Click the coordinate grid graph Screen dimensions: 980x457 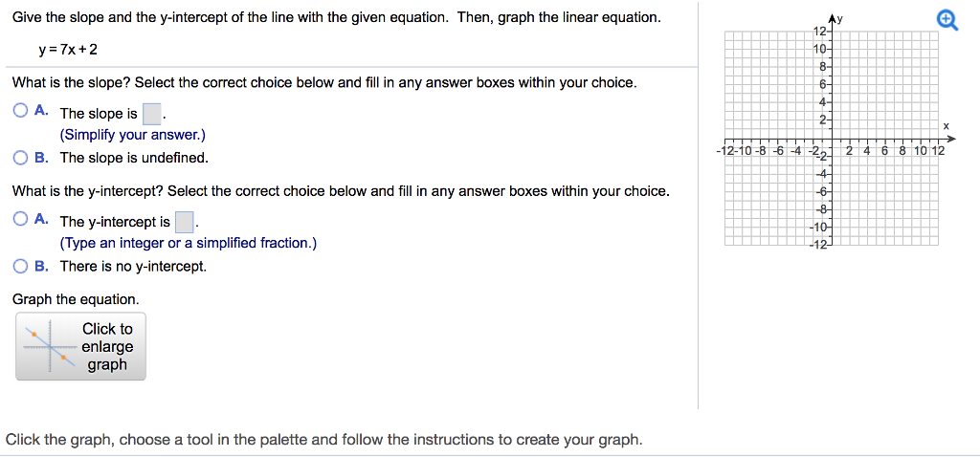[832, 139]
